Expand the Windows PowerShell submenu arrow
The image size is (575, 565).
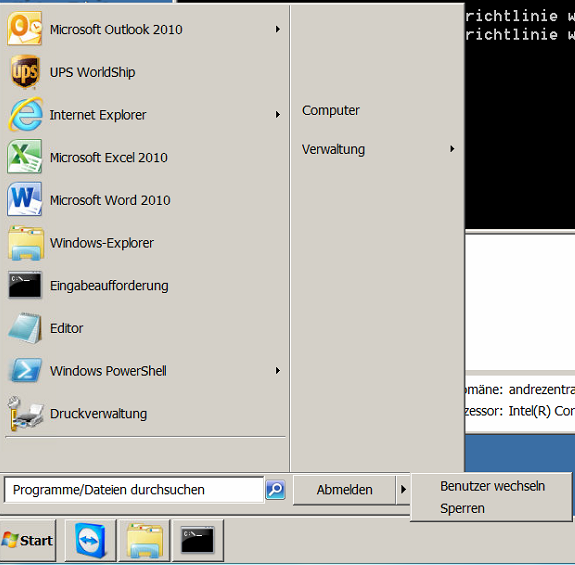click(278, 371)
